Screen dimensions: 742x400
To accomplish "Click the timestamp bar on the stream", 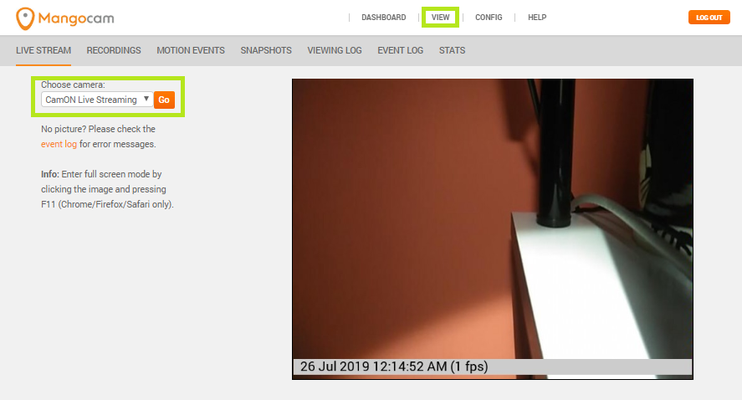I will point(493,367).
